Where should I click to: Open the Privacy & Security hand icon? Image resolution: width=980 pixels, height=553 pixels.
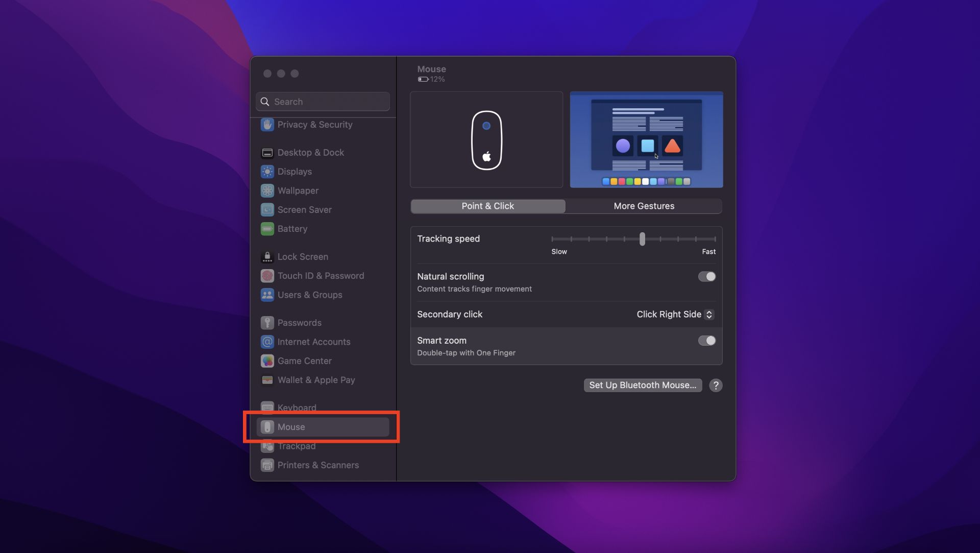pyautogui.click(x=267, y=125)
